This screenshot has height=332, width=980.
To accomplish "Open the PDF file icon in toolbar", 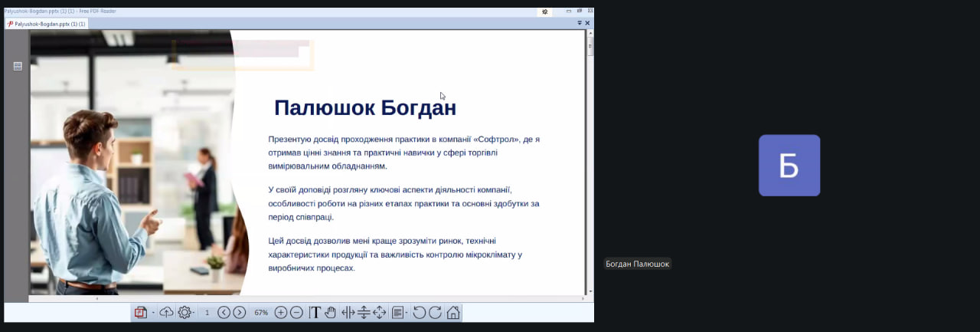I will pos(140,312).
